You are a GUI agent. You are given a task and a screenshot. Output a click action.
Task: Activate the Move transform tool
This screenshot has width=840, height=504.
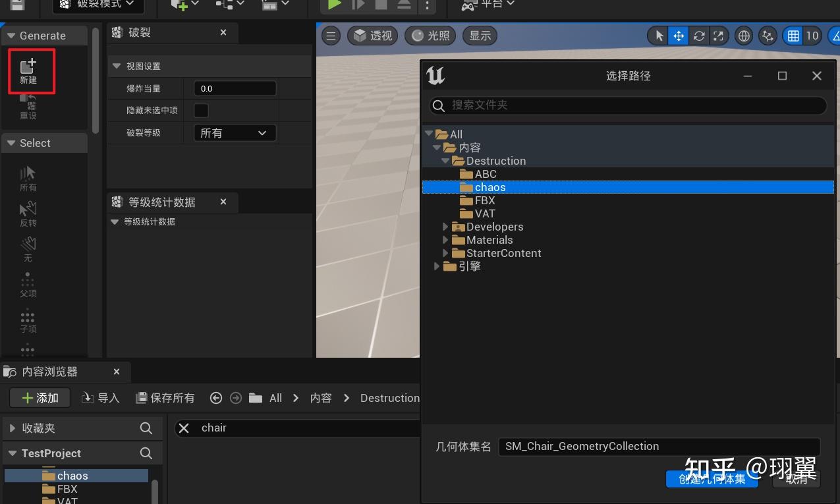[x=678, y=36]
